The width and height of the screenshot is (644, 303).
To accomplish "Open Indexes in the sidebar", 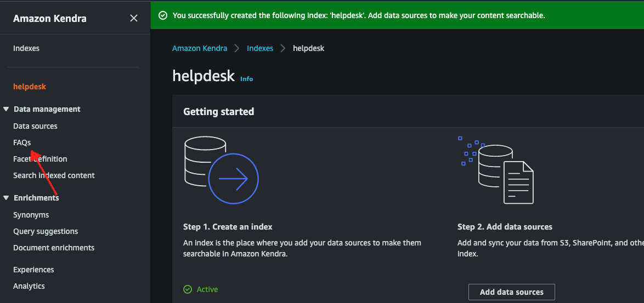I will point(26,48).
